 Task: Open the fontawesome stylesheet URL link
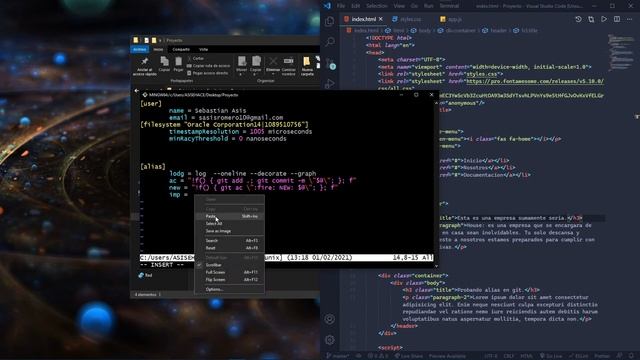tap(535, 81)
